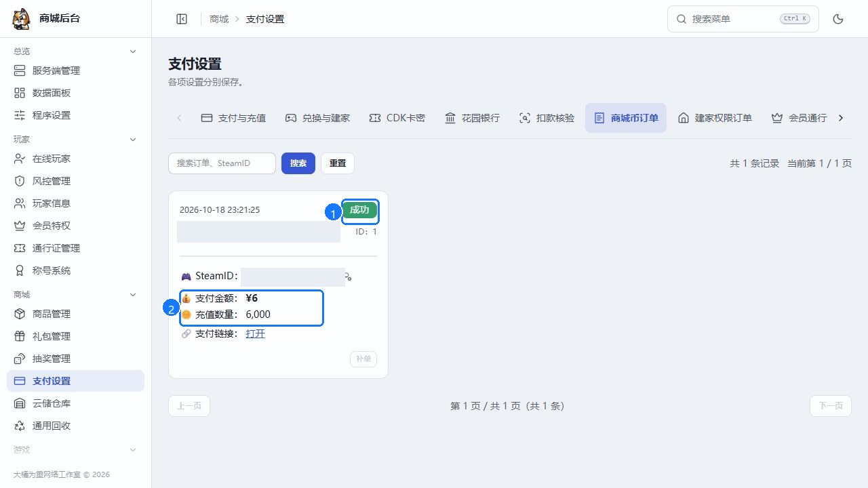Open 通行证管理 in sidebar
The width and height of the screenshot is (868, 488).
(75, 248)
